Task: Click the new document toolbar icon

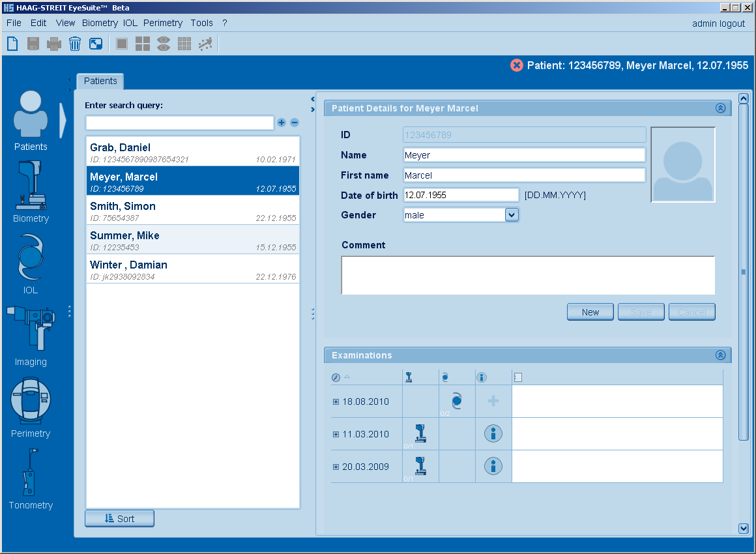Action: pyautogui.click(x=12, y=44)
